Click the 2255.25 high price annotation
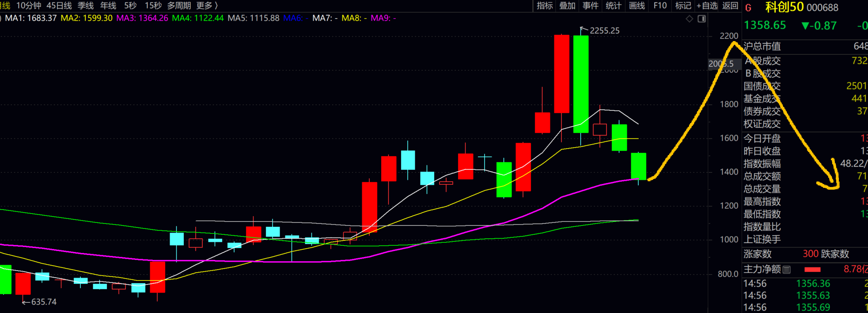The image size is (868, 313). (604, 31)
